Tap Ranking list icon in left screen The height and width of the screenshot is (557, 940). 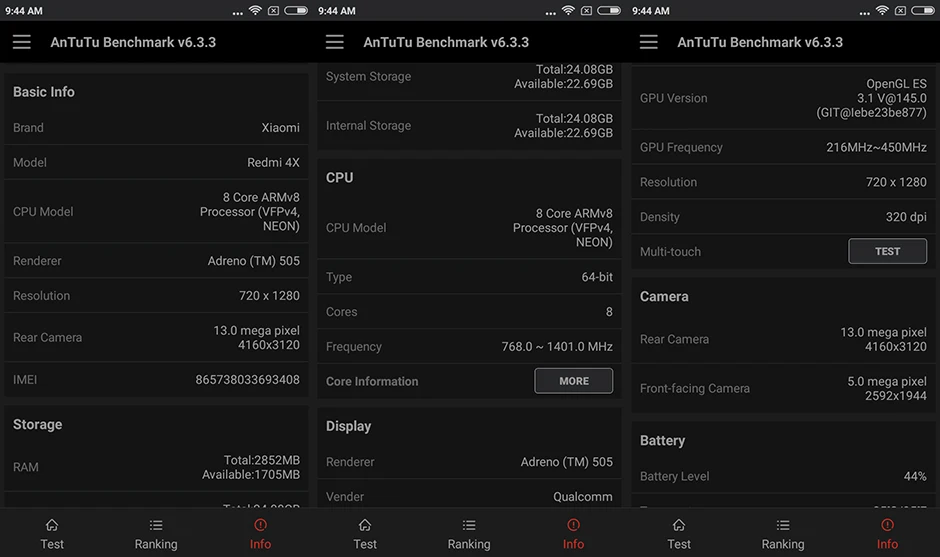[x=156, y=525]
